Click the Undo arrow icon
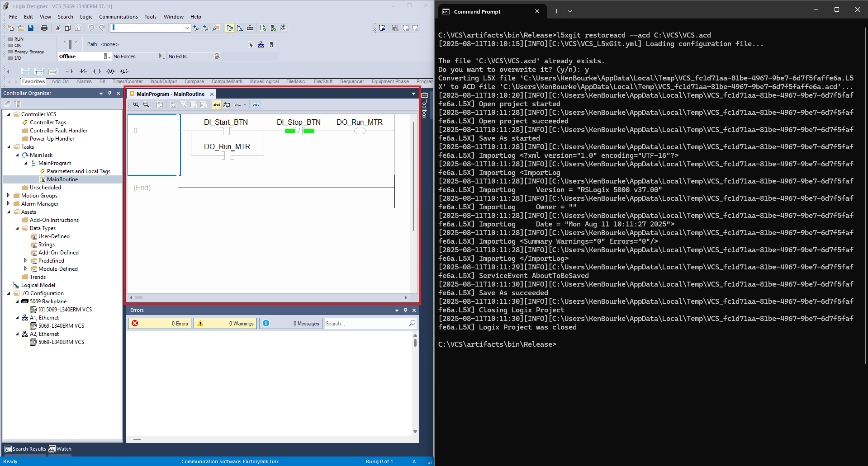868x466 pixels. point(91,28)
